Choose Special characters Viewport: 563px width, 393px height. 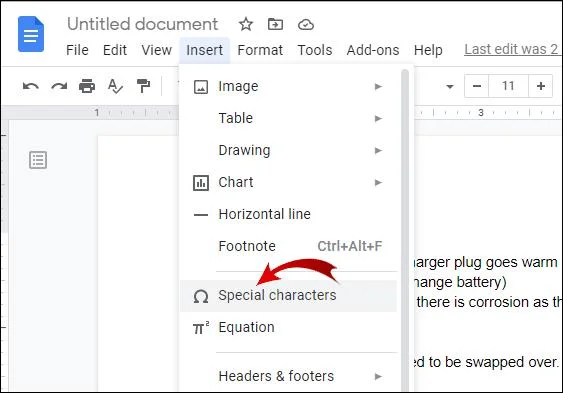click(288, 296)
